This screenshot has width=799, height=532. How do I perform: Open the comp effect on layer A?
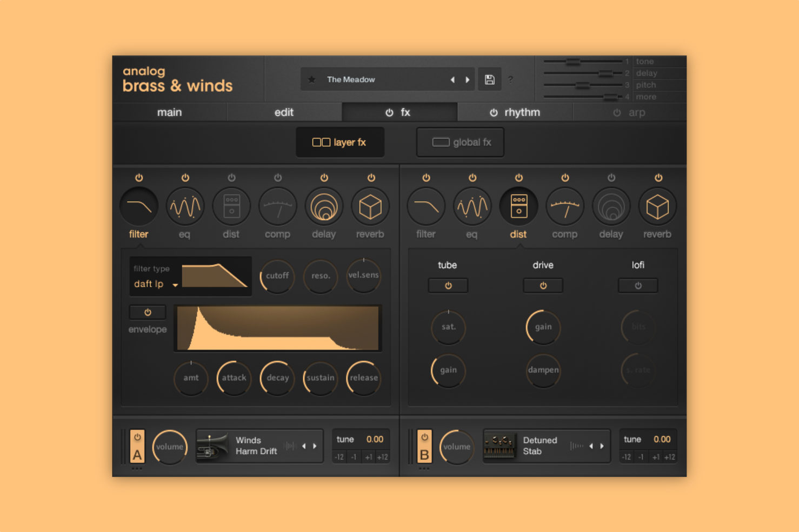[277, 206]
